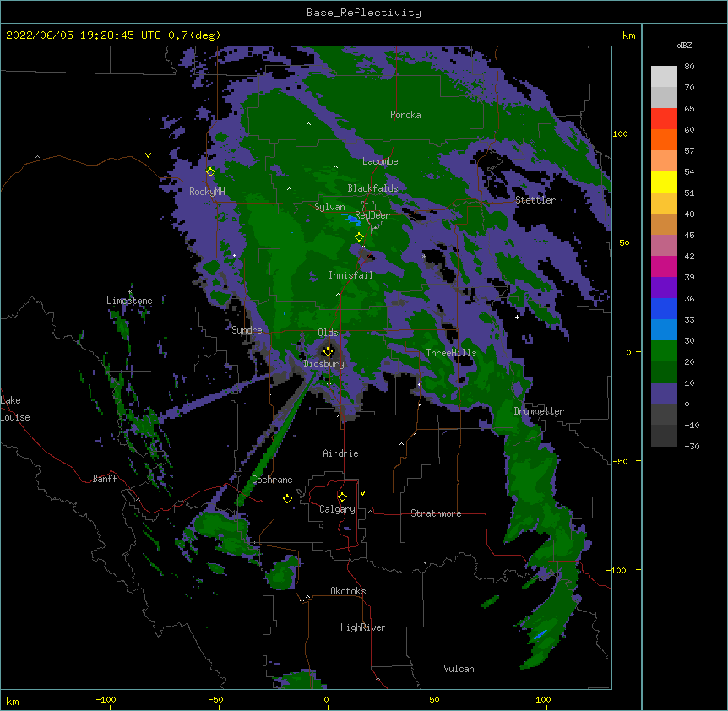
Task: Select the 0 dBZ violet legend swatch
Action: click(x=664, y=393)
